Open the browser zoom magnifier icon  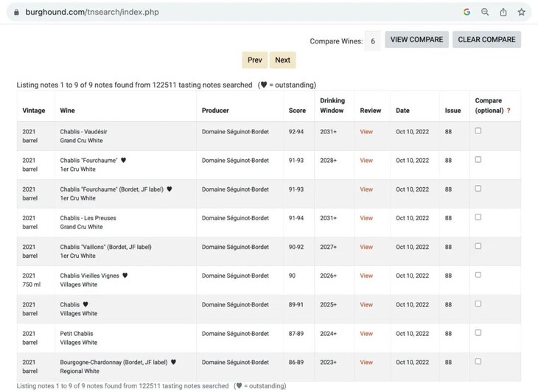pos(485,13)
